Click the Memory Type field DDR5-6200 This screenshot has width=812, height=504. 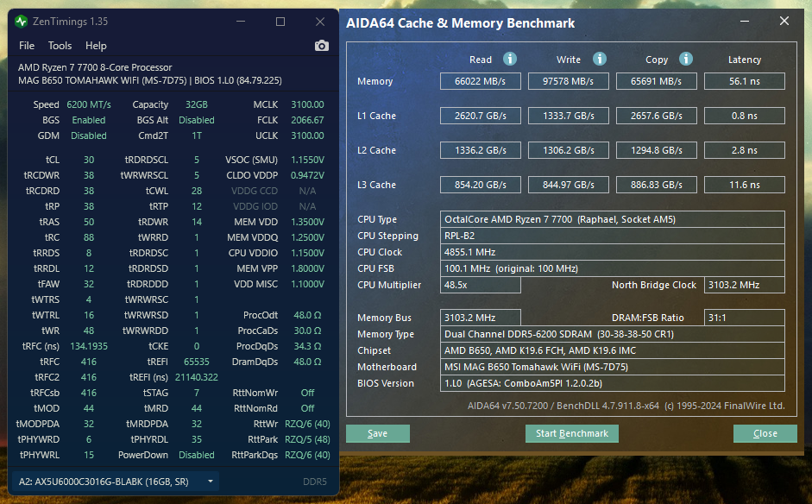click(613, 334)
